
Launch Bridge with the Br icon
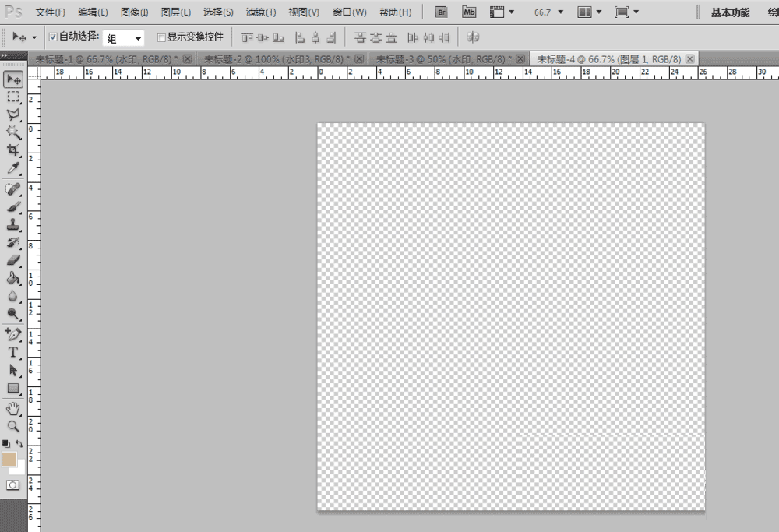441,12
